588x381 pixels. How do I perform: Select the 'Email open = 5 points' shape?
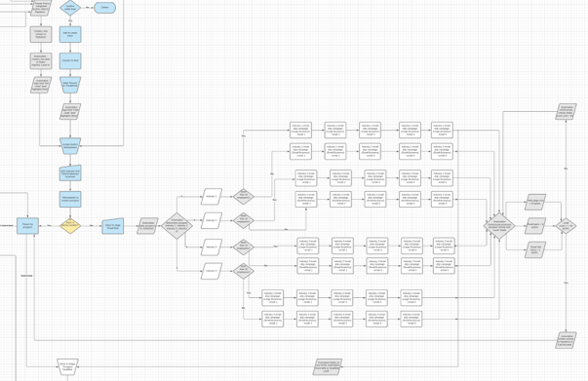point(535,226)
